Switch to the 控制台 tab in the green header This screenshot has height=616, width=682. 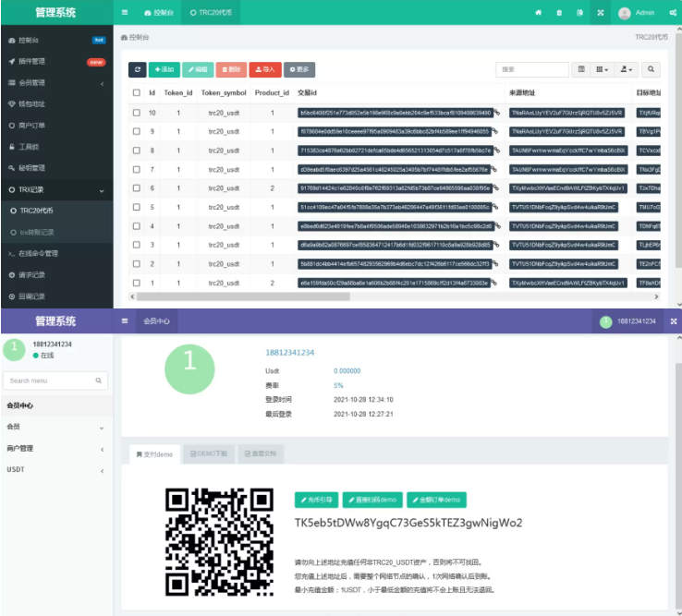[x=159, y=13]
